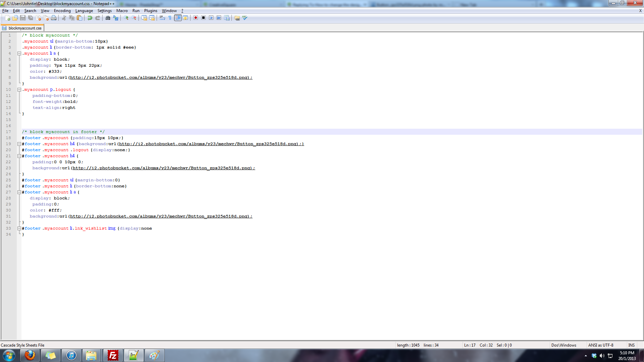
Task: Click the Zoom in magnifier icon
Action: 126,18
